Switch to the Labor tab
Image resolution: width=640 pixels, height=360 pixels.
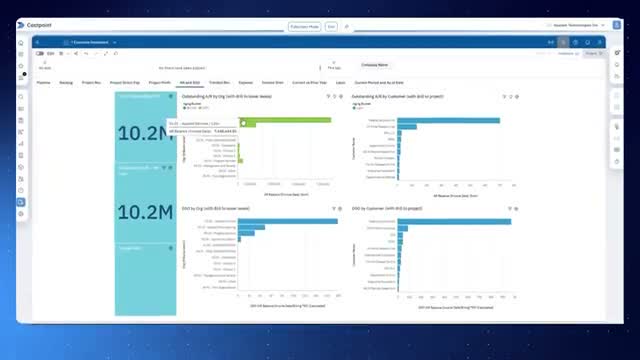point(340,82)
